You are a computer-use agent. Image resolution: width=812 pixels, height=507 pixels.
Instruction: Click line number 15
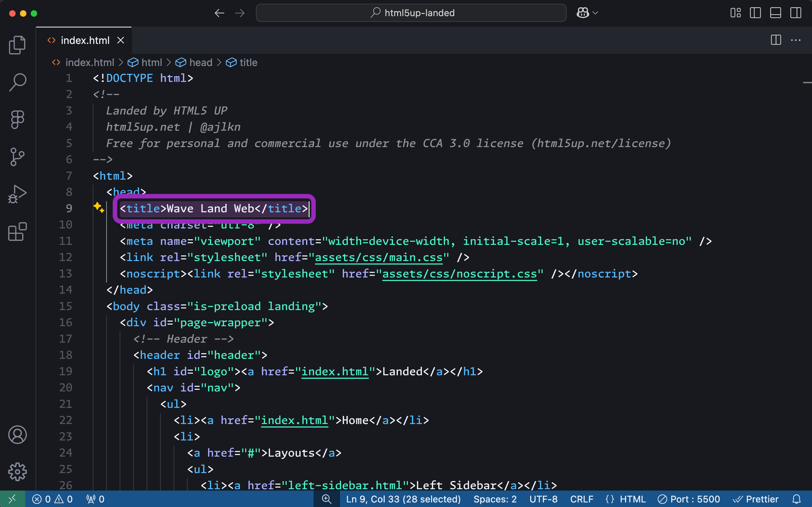66,306
